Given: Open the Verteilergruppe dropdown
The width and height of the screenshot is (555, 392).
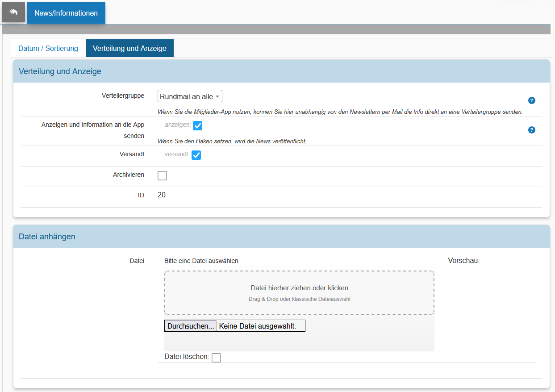Looking at the screenshot, I should point(190,96).
